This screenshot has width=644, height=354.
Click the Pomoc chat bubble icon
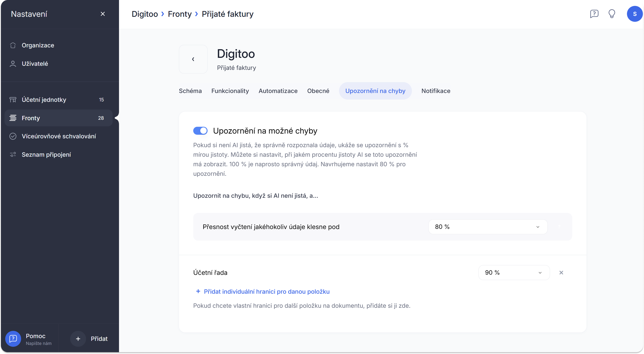coord(13,339)
